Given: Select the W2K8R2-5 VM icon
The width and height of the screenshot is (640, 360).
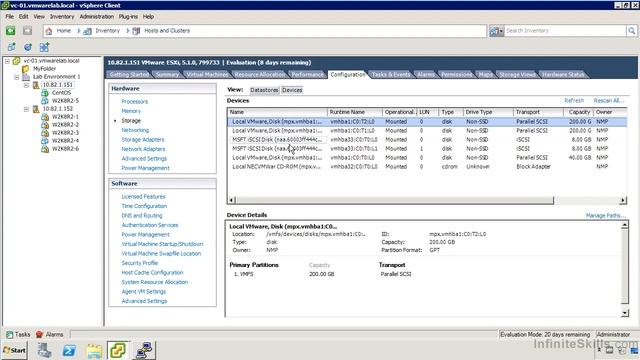Looking at the screenshot, I should [x=45, y=100].
